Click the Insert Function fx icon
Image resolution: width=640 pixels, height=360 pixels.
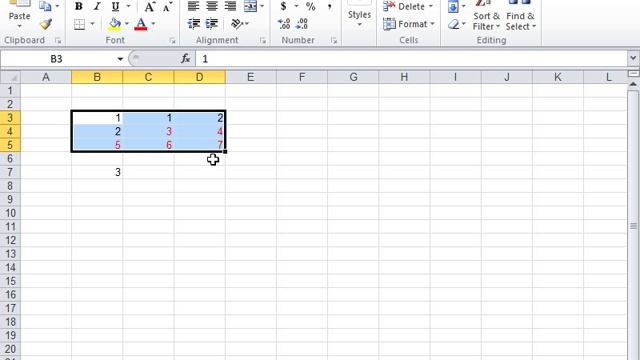coord(186,59)
